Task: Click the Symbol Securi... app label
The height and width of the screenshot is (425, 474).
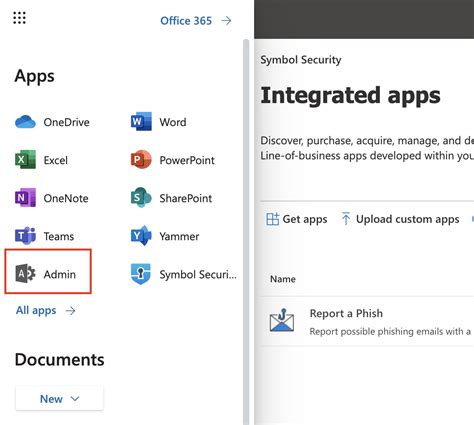Action: (198, 274)
